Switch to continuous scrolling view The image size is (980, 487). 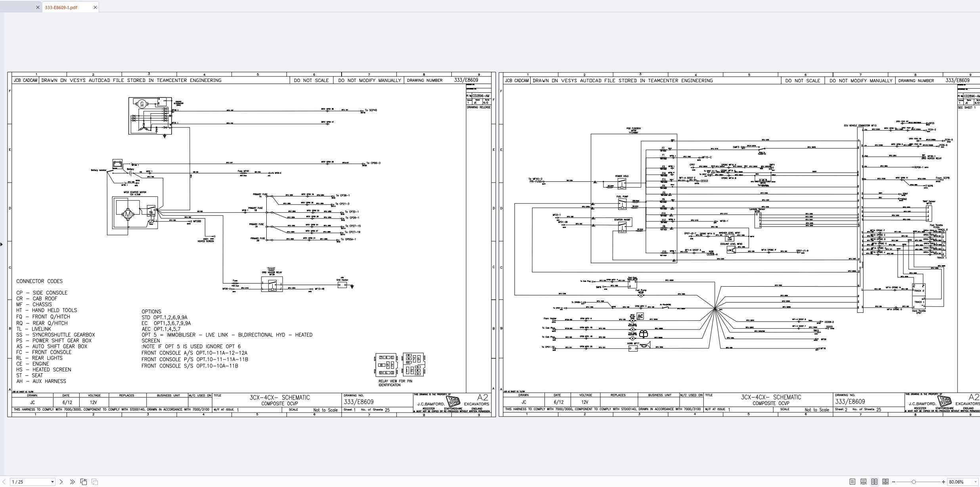pos(863,482)
